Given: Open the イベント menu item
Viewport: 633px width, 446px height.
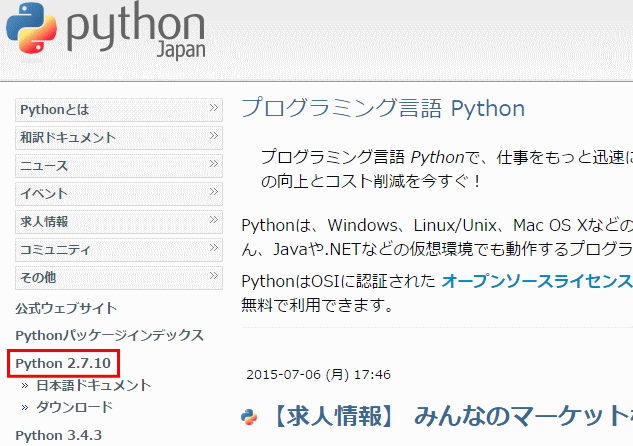Looking at the screenshot, I should [119, 194].
